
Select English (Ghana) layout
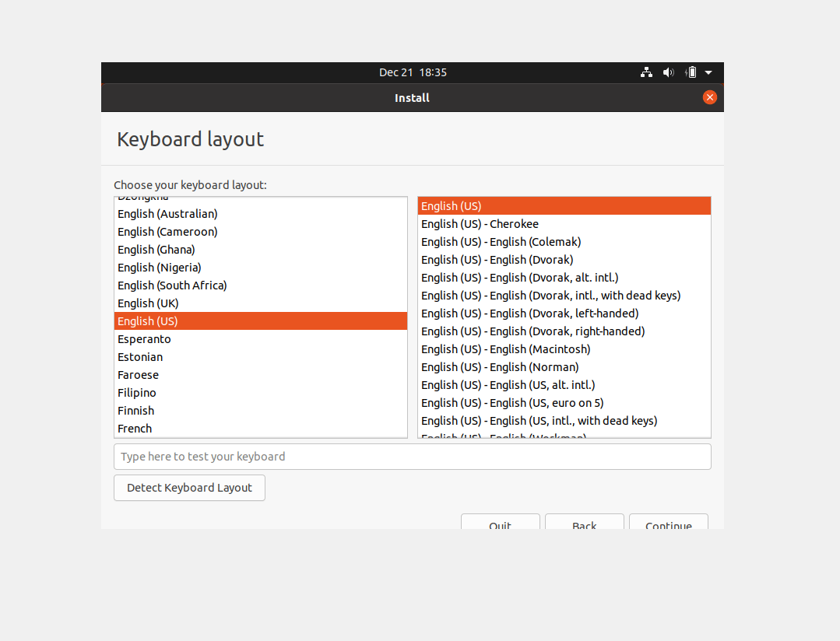(x=261, y=250)
